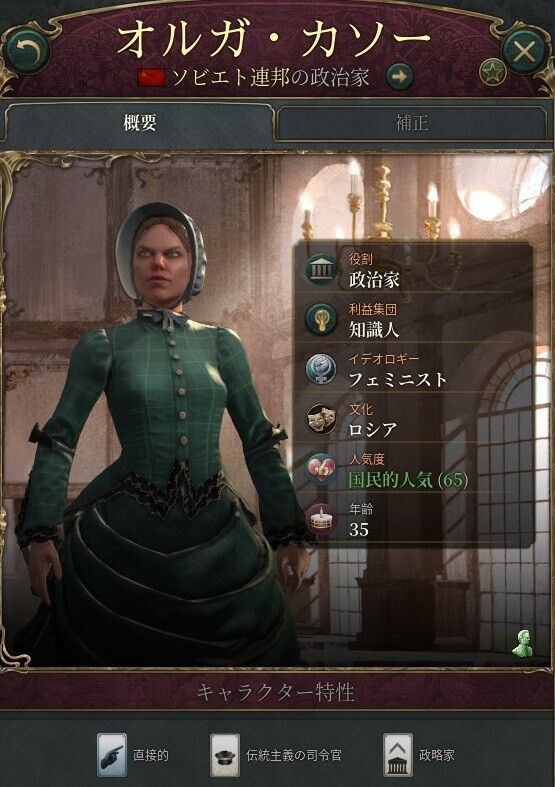The height and width of the screenshot is (787, 555).
Task: Select the フェミニスト ideology text
Action: (397, 379)
